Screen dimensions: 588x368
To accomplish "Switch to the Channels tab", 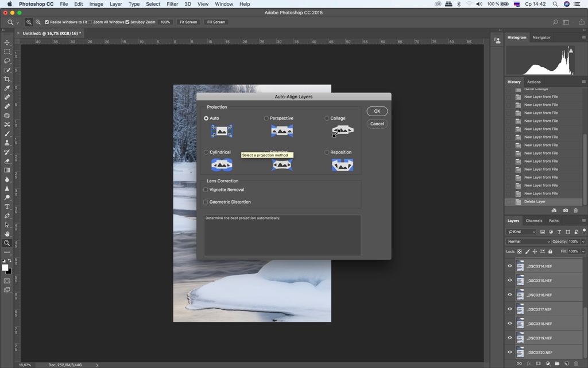I will point(533,221).
